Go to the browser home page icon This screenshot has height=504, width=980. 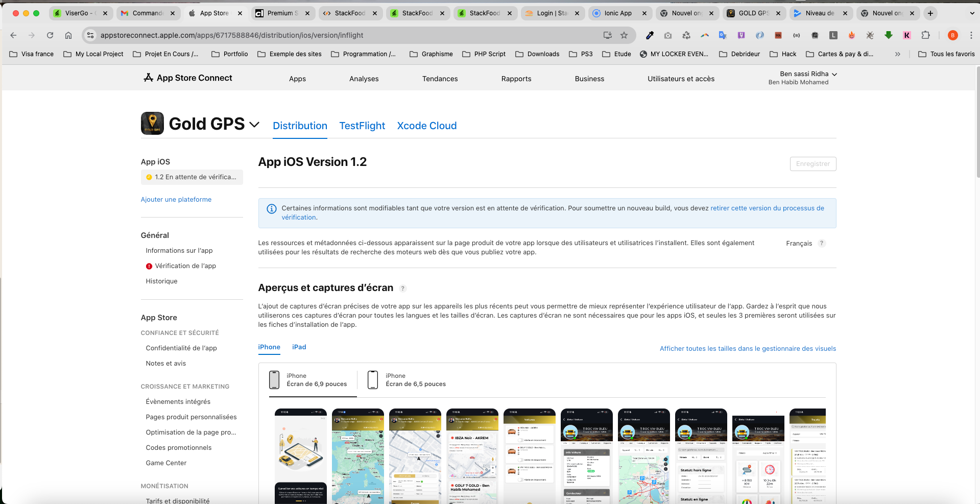(x=68, y=35)
